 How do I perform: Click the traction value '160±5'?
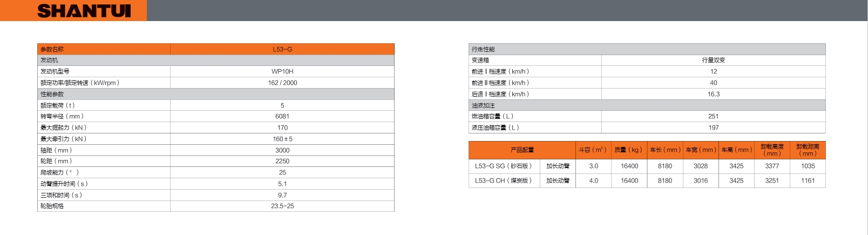(x=282, y=139)
